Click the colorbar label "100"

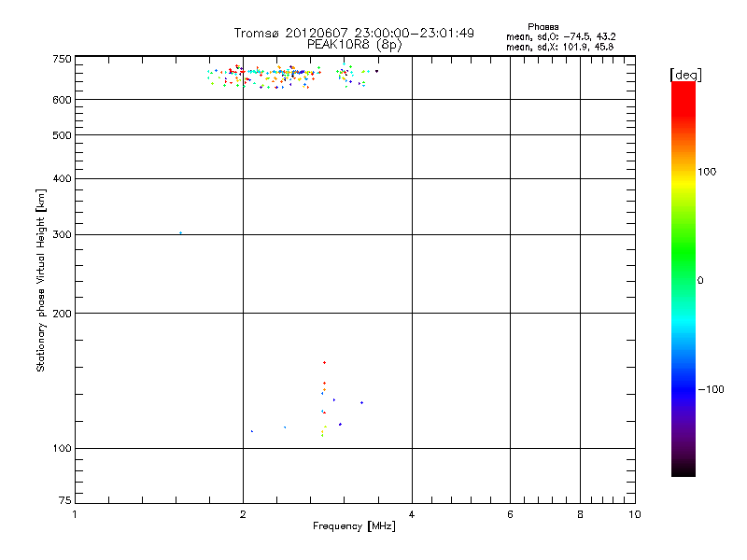pyautogui.click(x=707, y=172)
